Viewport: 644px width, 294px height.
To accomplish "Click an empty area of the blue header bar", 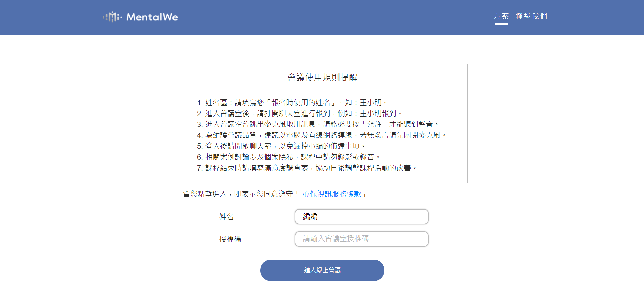I will click(323, 17).
